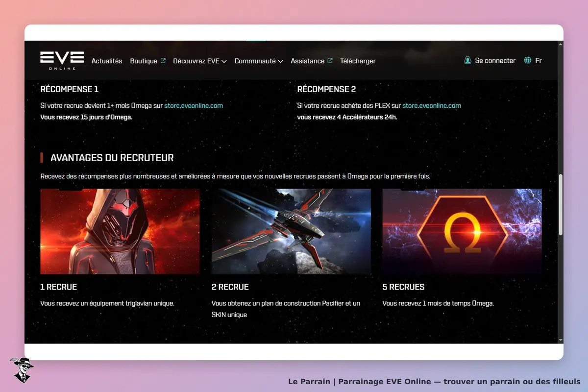Click the 5 Recrues Omega symbol image

point(462,231)
